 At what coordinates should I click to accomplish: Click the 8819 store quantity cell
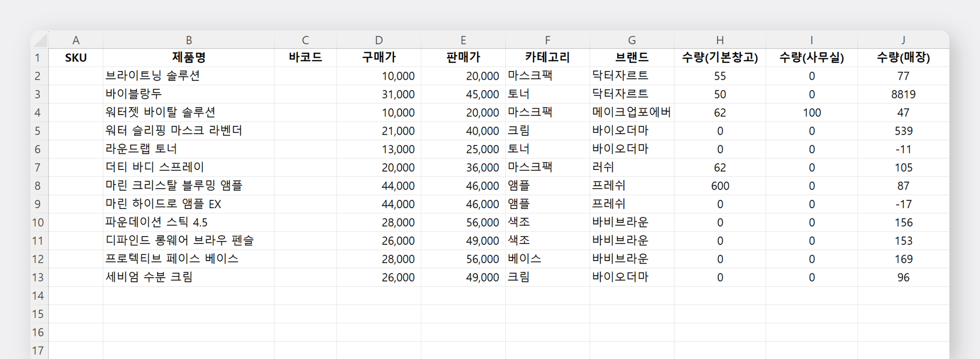(903, 94)
